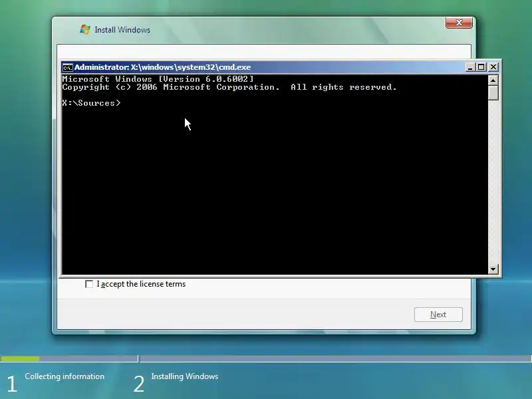Click the command prompt scrollbar thumb

[493, 92]
